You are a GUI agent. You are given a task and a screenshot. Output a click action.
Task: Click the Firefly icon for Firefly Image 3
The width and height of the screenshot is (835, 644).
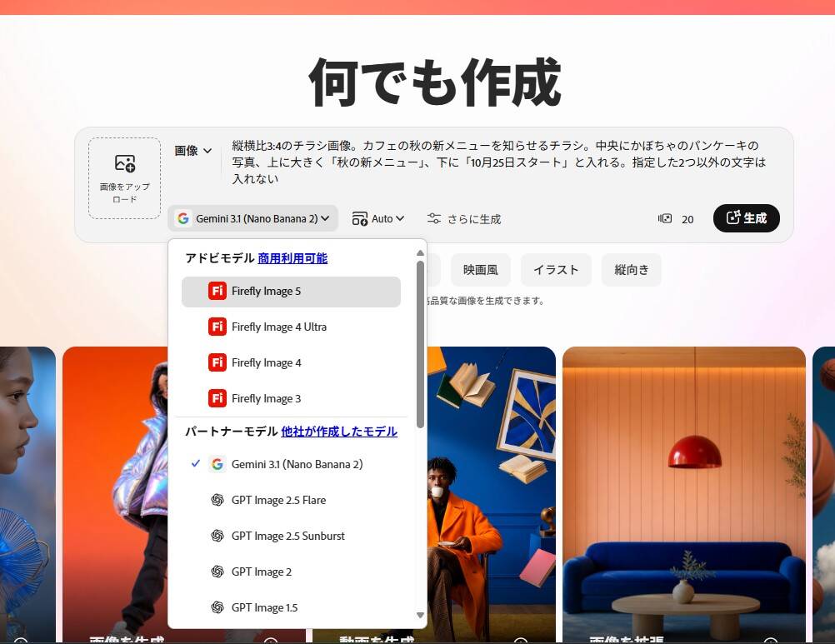[x=217, y=398]
